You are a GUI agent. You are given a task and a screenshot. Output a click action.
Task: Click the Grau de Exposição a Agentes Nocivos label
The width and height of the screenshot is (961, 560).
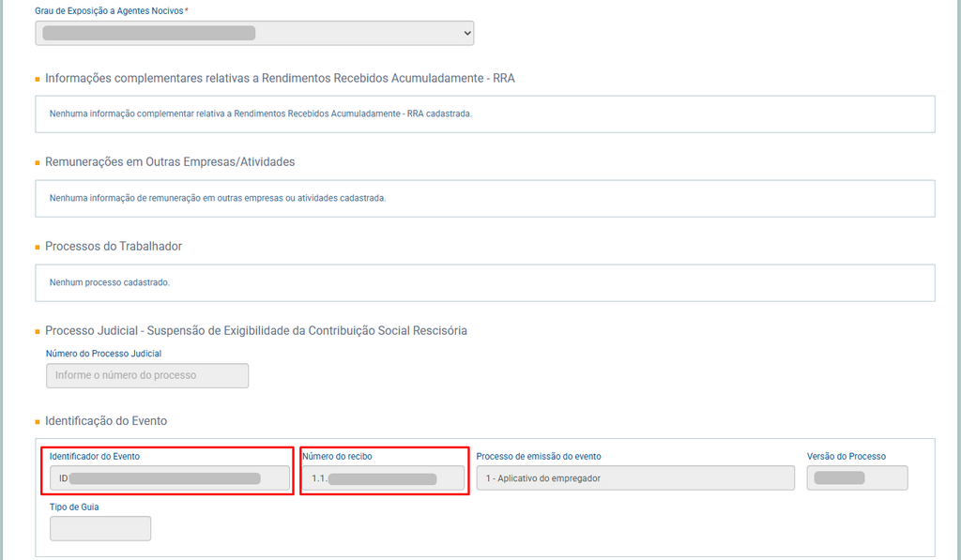tap(111, 9)
